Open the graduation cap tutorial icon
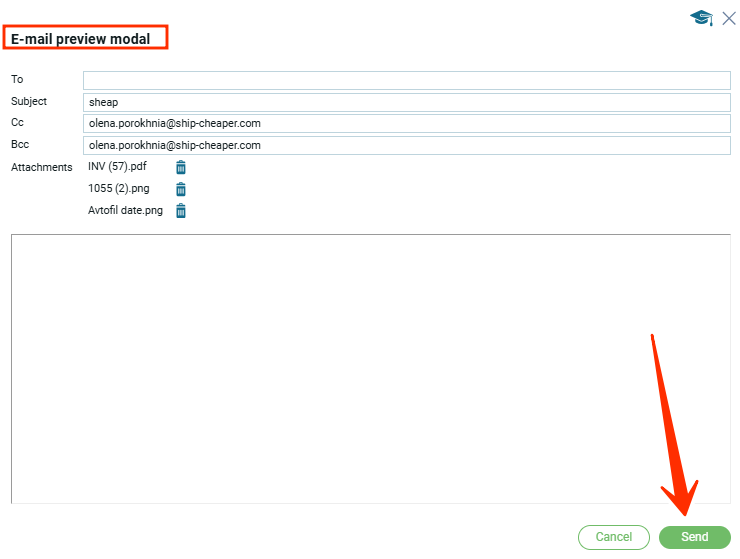 click(x=701, y=18)
